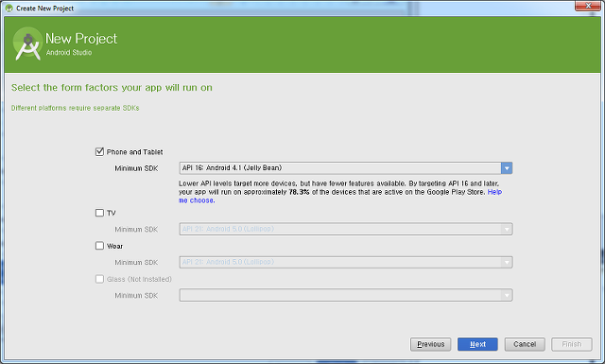Click the disabled Finish button

point(571,344)
